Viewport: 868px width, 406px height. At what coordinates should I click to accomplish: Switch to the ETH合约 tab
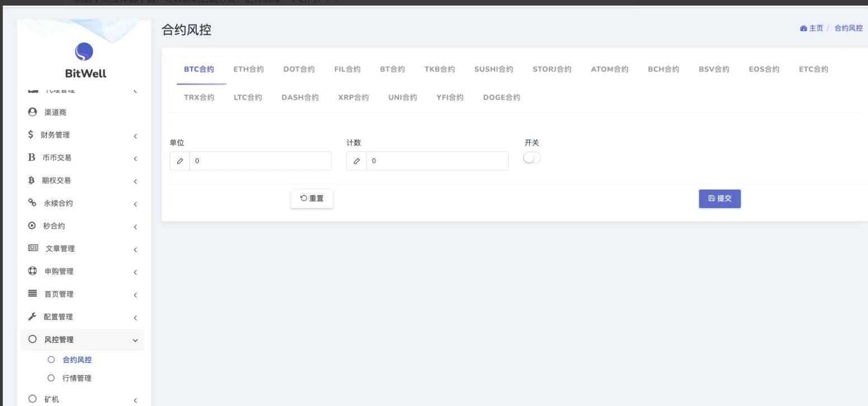248,69
